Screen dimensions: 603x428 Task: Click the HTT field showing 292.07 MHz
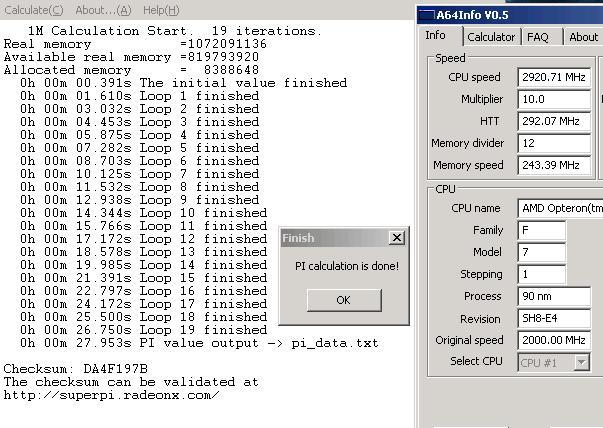[x=554, y=121]
